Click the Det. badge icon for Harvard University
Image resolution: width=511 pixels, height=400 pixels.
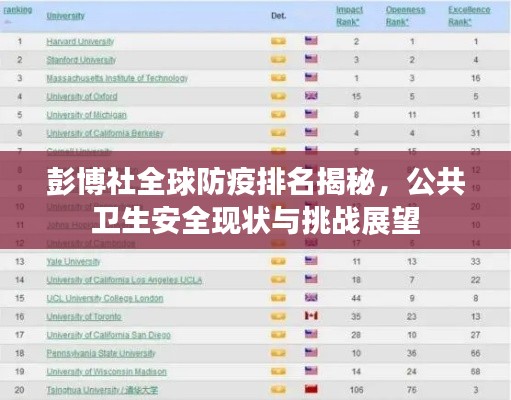pos(278,41)
